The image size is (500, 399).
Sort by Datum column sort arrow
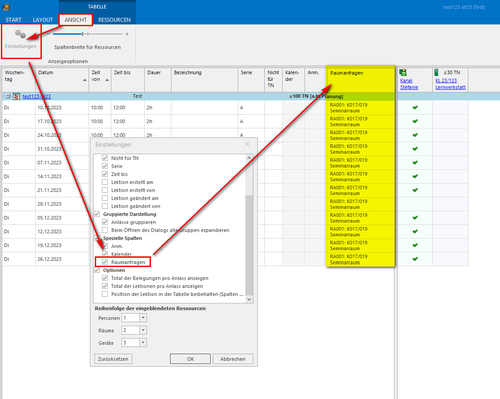click(x=84, y=80)
